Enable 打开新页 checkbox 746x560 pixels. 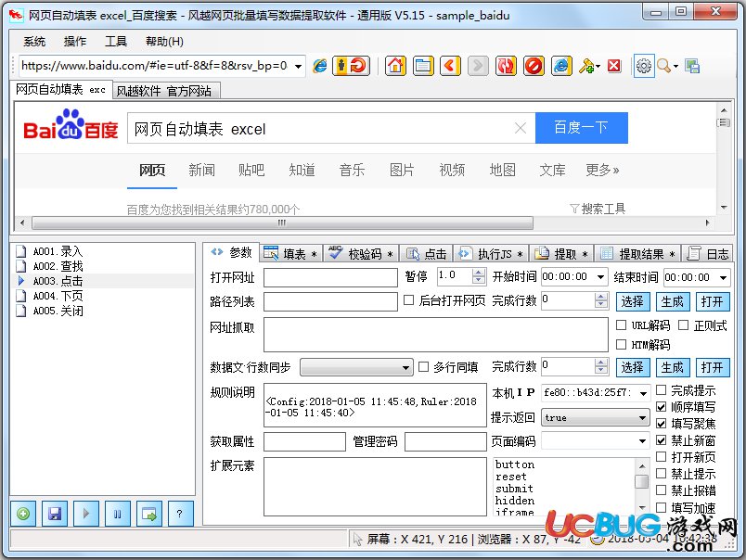pyautogui.click(x=661, y=457)
